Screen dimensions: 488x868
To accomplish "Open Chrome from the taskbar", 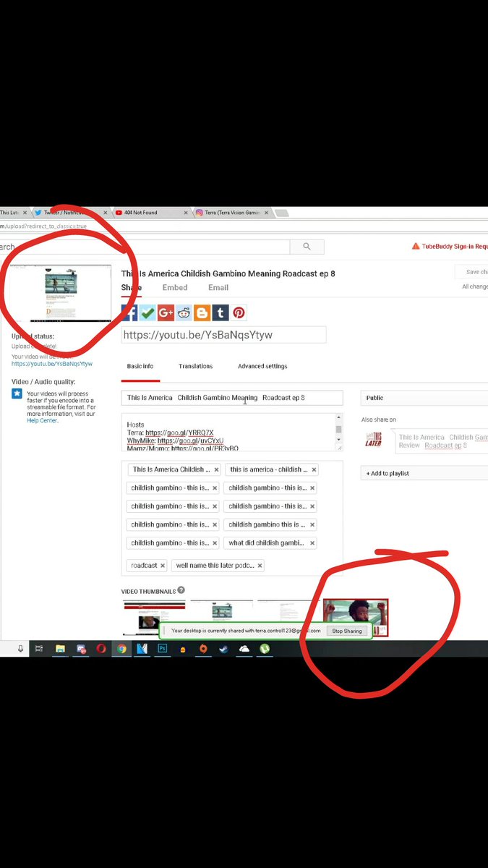I will (122, 649).
